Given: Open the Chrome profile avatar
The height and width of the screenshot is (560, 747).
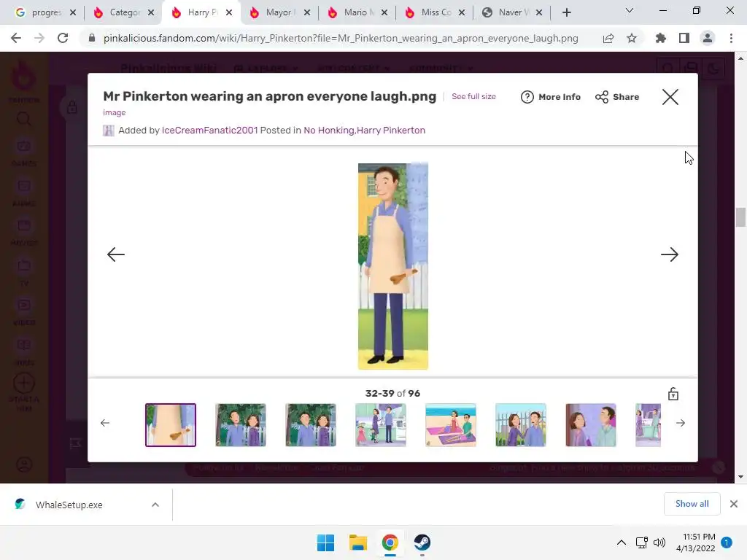Looking at the screenshot, I should pos(708,38).
